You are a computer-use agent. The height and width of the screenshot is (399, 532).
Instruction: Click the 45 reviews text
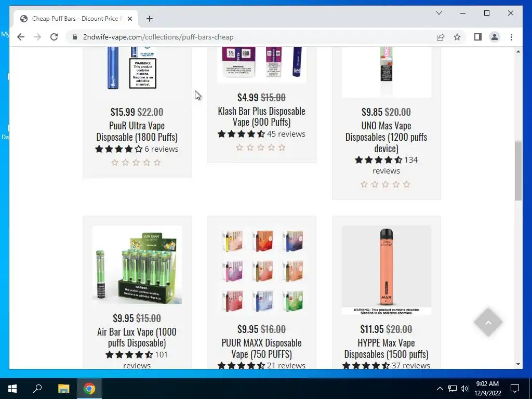point(286,134)
